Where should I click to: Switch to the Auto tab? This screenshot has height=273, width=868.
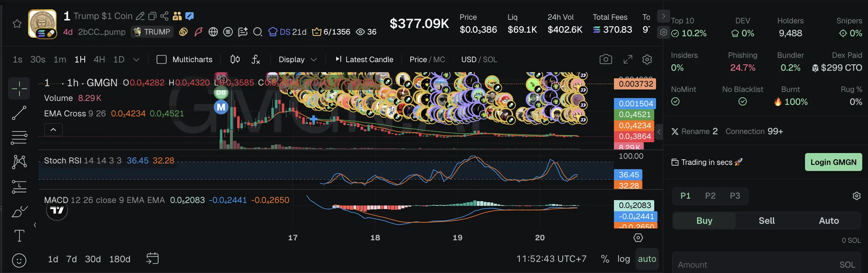point(829,221)
